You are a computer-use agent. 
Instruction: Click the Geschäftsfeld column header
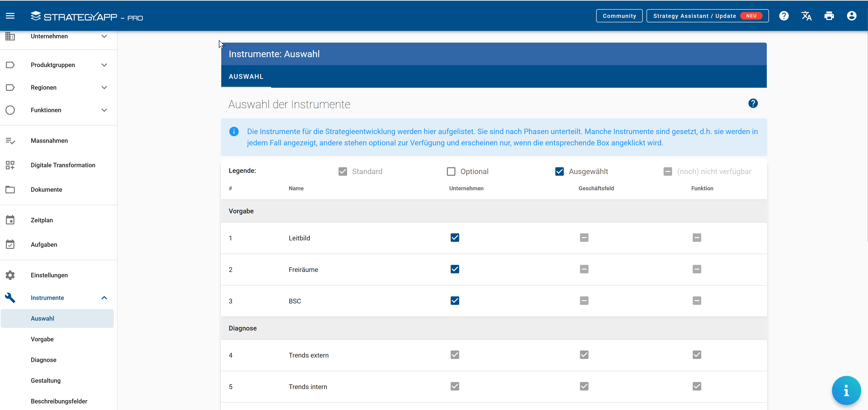coord(596,188)
